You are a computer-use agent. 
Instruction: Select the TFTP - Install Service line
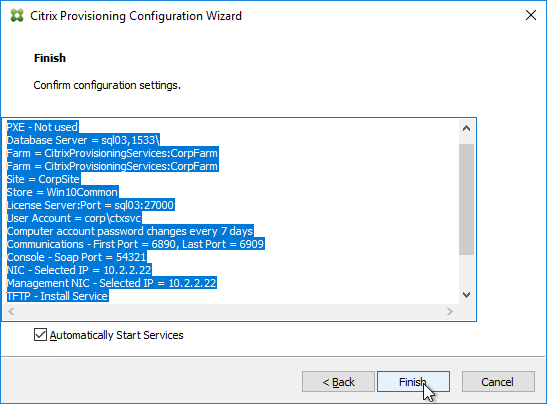tap(58, 296)
